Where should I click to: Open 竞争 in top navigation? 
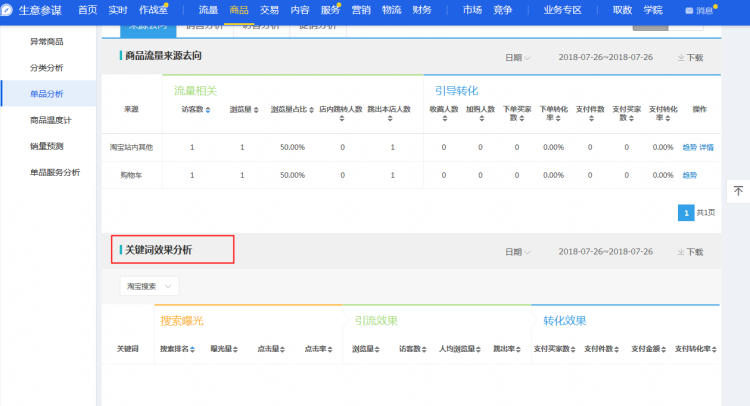tap(503, 10)
